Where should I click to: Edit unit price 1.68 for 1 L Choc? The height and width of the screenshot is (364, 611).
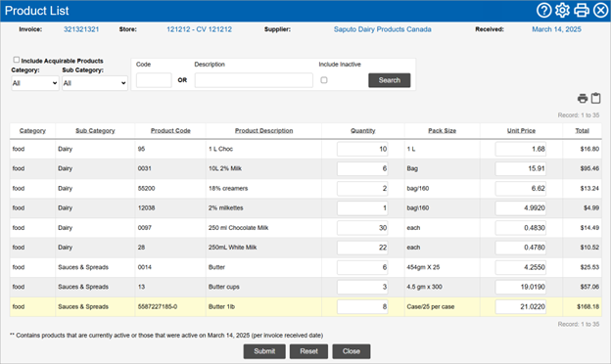(521, 149)
